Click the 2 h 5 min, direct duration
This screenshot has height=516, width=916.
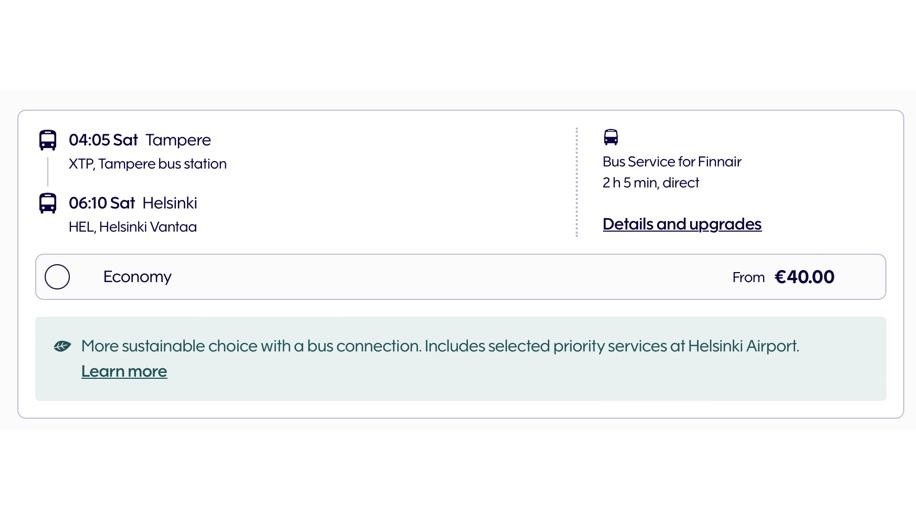(x=650, y=183)
